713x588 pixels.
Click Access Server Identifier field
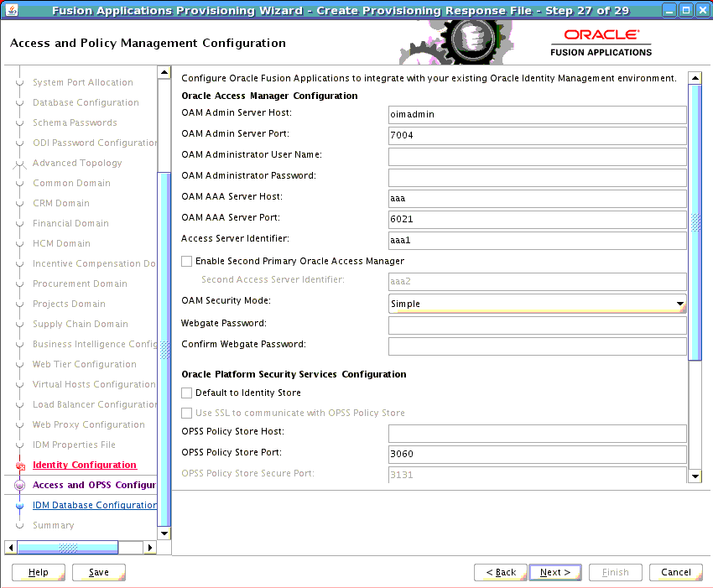pos(538,240)
